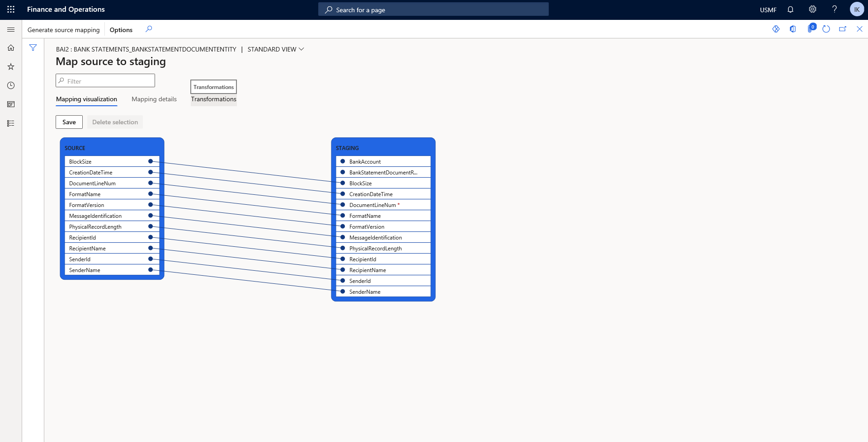868x442 pixels.
Task: Click the Delete selection button
Action: pyautogui.click(x=115, y=122)
